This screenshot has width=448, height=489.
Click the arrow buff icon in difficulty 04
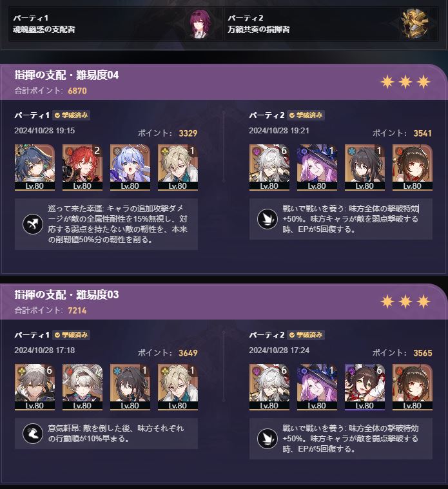tap(33, 224)
